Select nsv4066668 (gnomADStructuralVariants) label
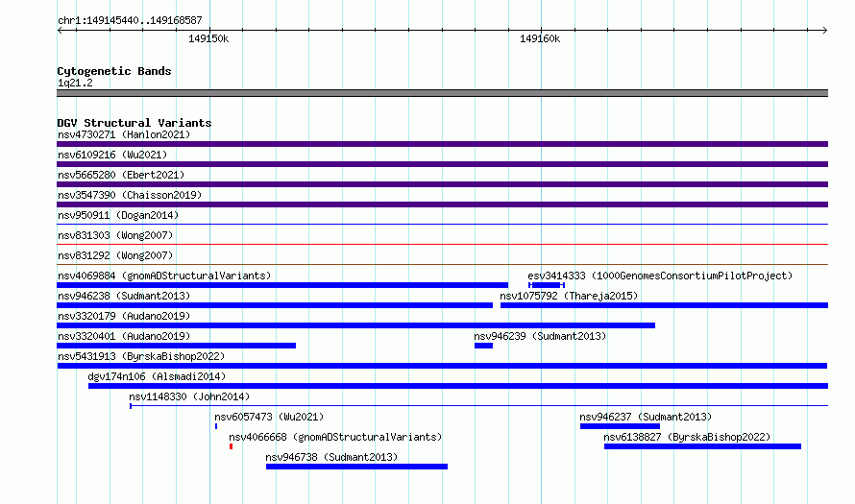 click(335, 437)
